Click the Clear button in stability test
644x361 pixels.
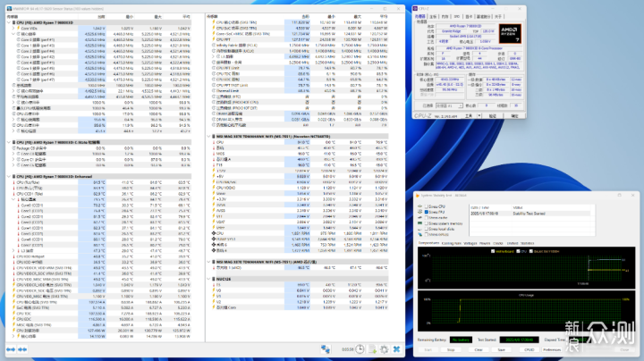pyautogui.click(x=479, y=350)
